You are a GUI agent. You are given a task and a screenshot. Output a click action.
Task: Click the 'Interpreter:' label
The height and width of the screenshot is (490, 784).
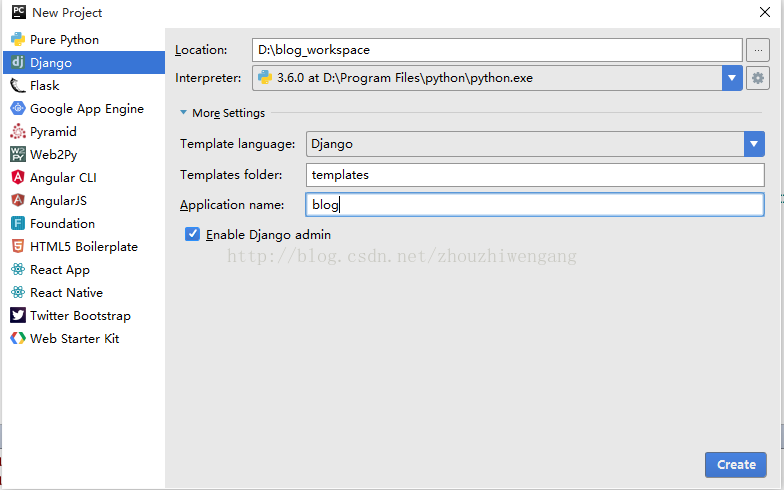(208, 78)
